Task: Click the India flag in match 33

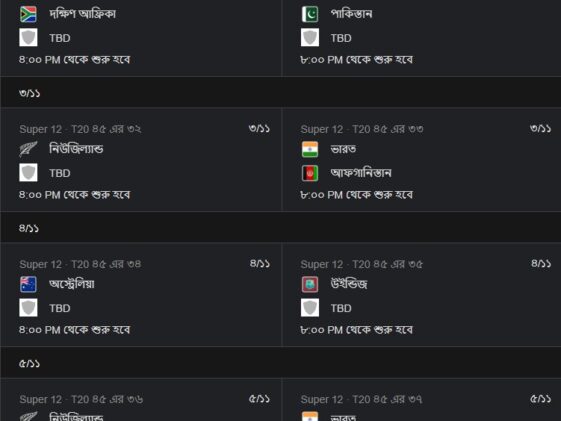Action: pos(310,150)
